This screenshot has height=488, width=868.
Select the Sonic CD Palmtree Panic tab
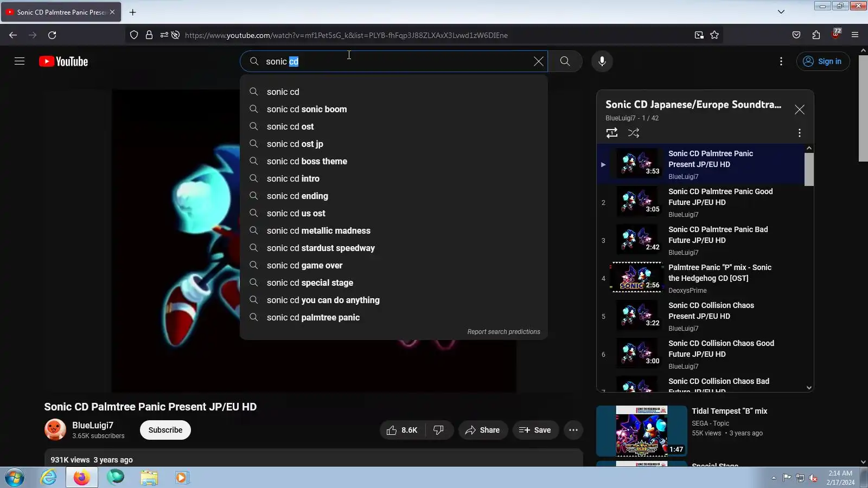(61, 12)
